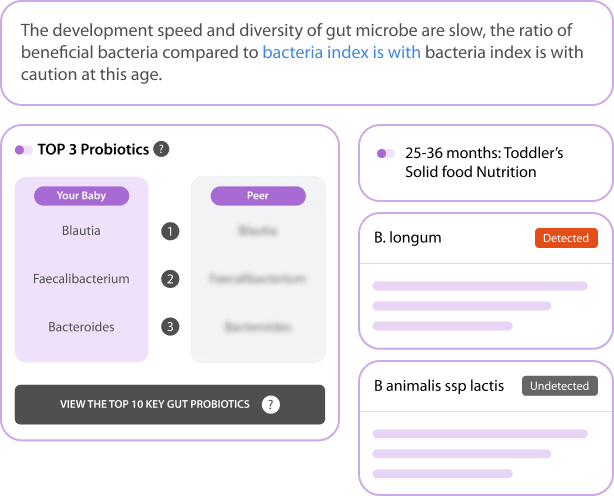Expand the B animalis ssp lactis card
Image resolution: width=614 pixels, height=496 pixels.
439,386
